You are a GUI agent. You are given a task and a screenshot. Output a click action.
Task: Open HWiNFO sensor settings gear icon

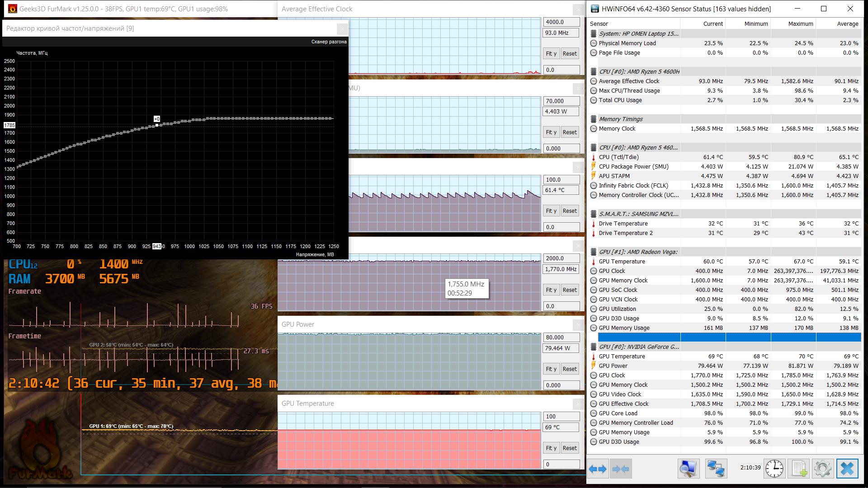pyautogui.click(x=822, y=469)
